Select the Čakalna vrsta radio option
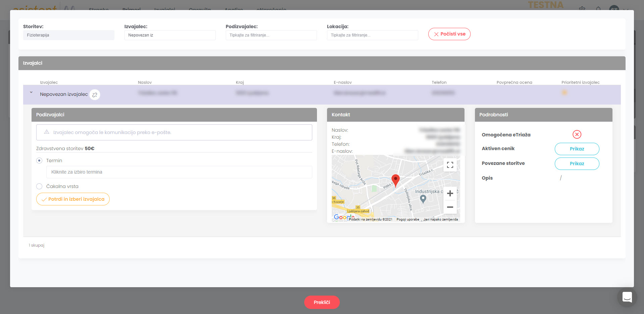The width and height of the screenshot is (644, 314). point(39,186)
